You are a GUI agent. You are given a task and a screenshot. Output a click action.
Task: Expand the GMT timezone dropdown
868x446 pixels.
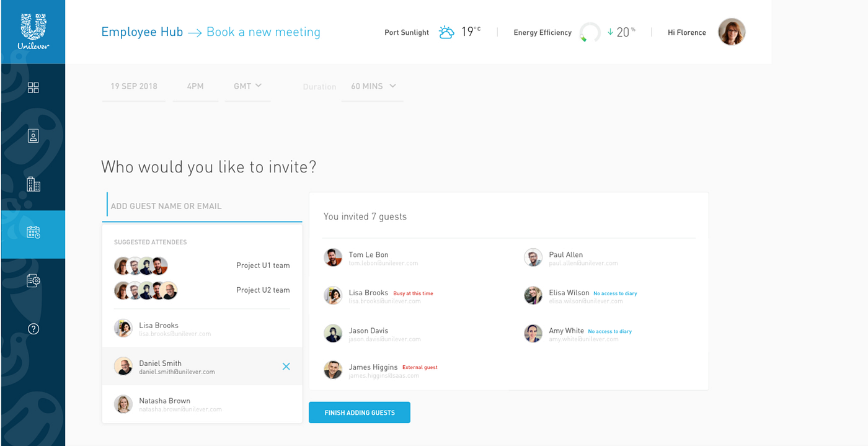click(247, 86)
